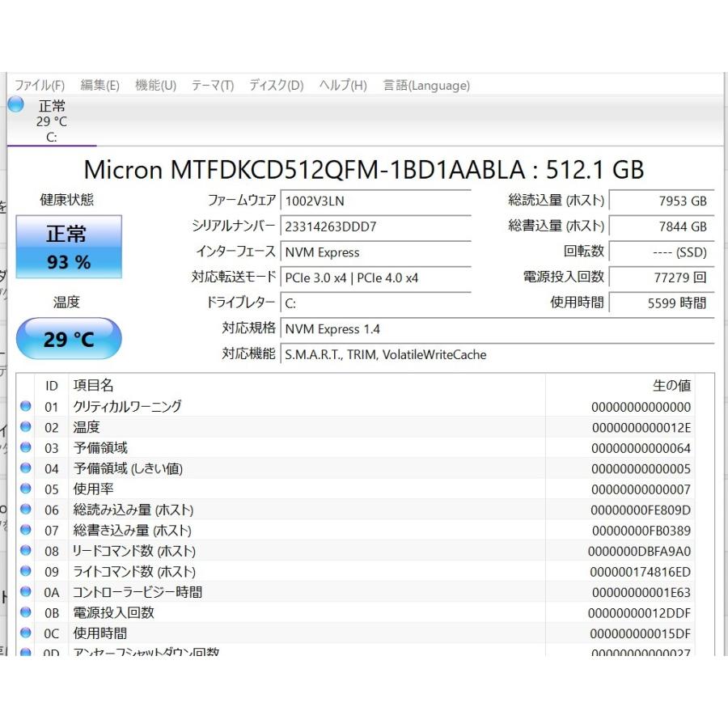Click raw value 0000000DBFA9A0
Viewport: 728px width, 728px height.
(x=639, y=552)
